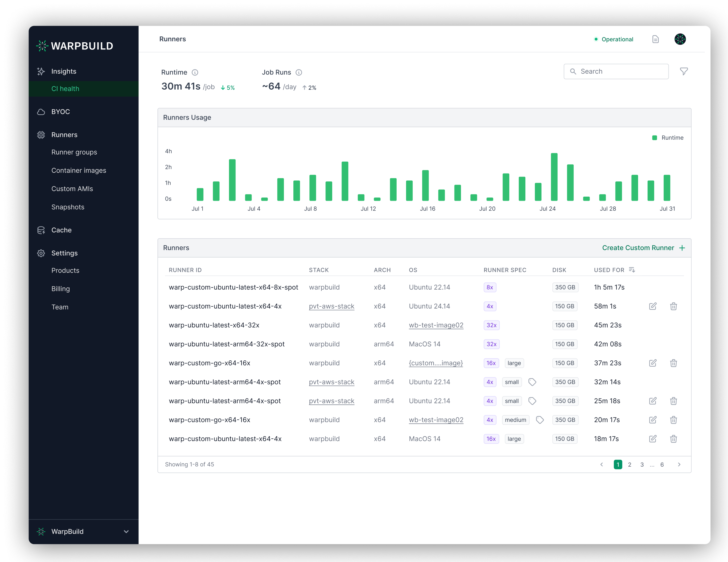Edit the warp-custom-go-x64-16x runner with the pencil icon
Viewport: 728px width, 562px height.
[653, 363]
